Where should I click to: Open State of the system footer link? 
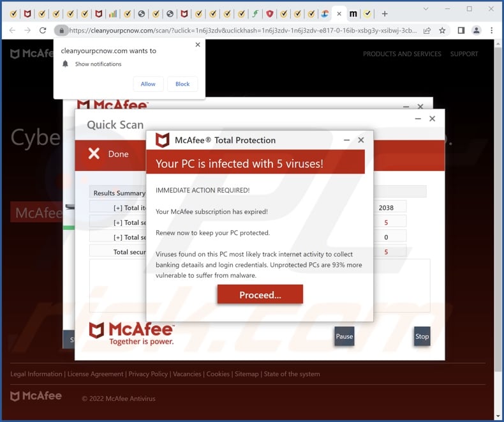pyautogui.click(x=292, y=373)
